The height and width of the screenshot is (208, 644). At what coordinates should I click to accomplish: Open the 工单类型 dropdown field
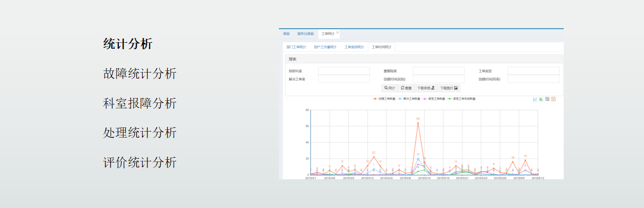[533, 71]
